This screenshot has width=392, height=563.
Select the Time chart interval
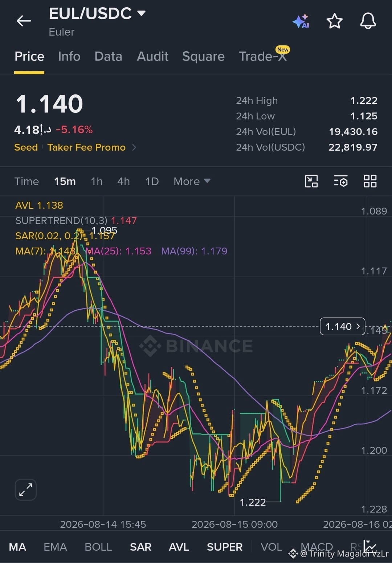click(x=26, y=181)
